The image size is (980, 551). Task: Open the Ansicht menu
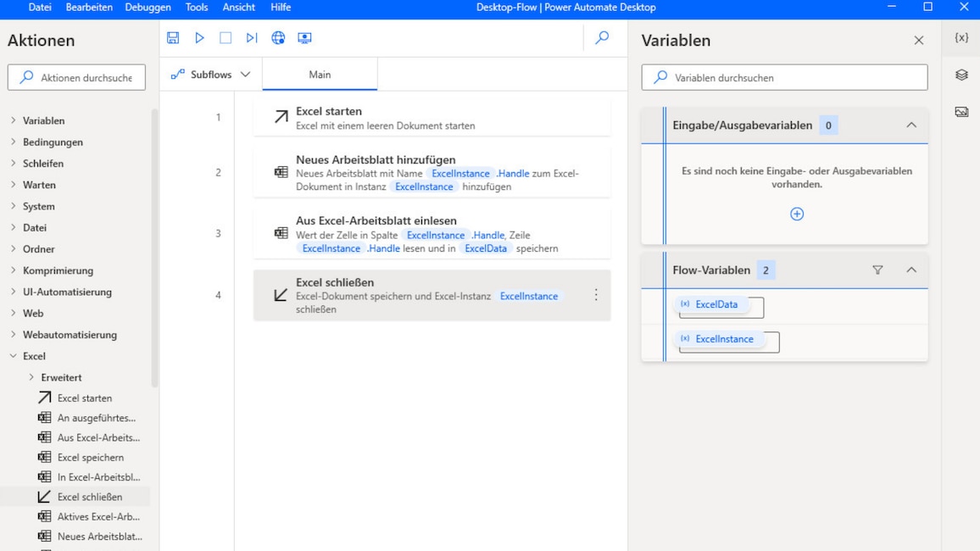pyautogui.click(x=239, y=8)
